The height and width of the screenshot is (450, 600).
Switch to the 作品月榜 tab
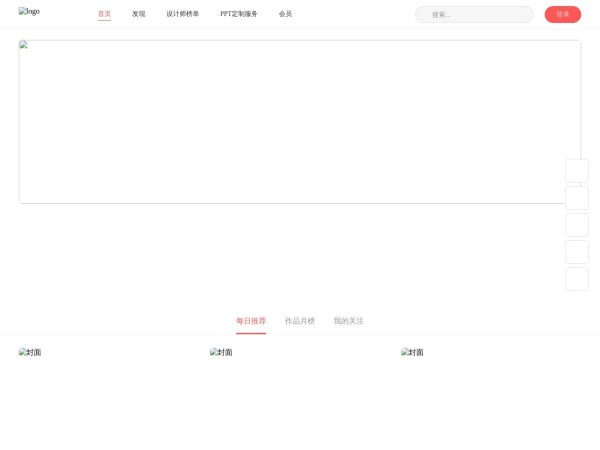coord(299,321)
